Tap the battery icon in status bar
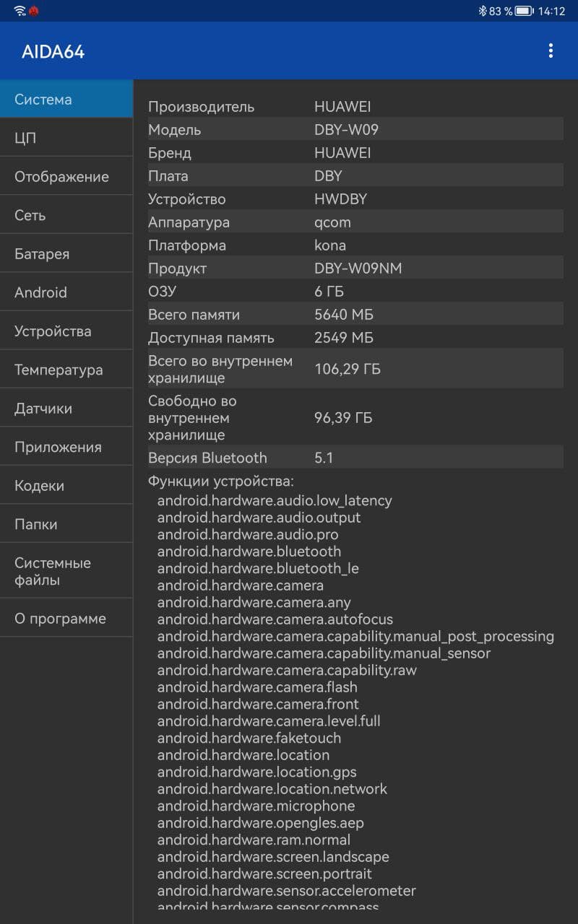The image size is (578, 924). pos(524,11)
